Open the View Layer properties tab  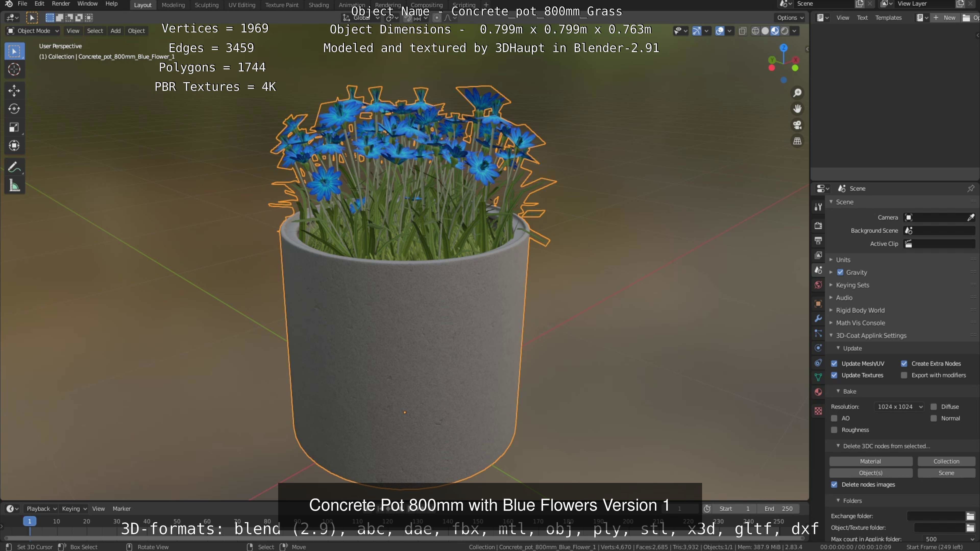tap(818, 255)
